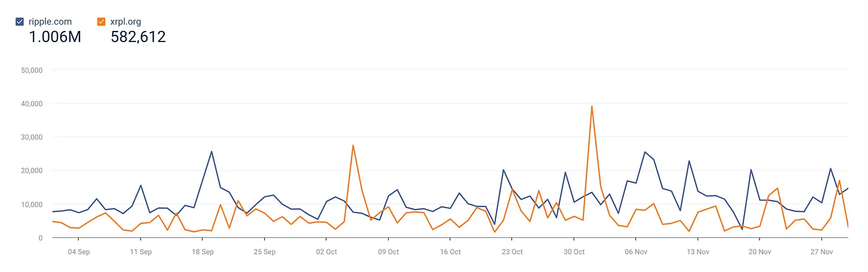868x272 pixels.
Task: Click the 1.006M total visits value
Action: coord(55,37)
